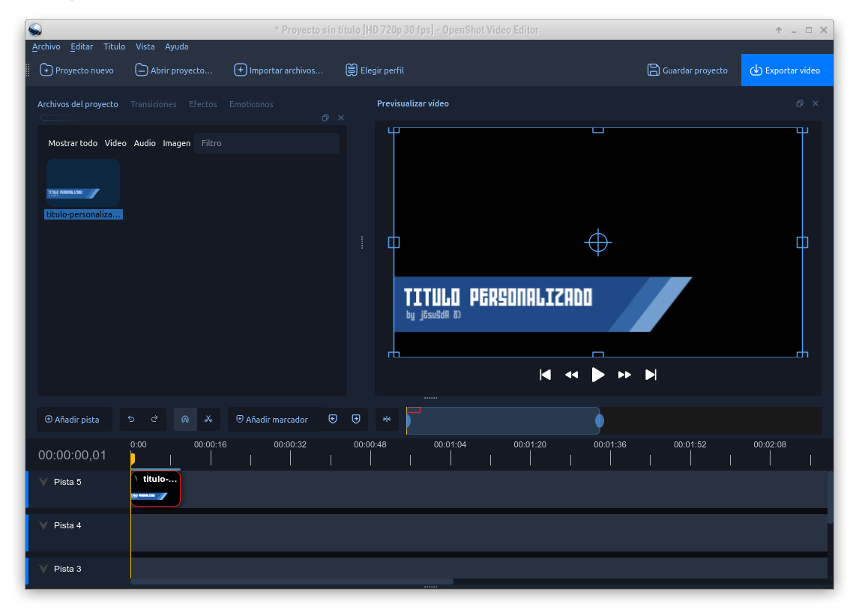Screen dimensions: 862x616
Task: Redo the last action
Action: tap(154, 419)
